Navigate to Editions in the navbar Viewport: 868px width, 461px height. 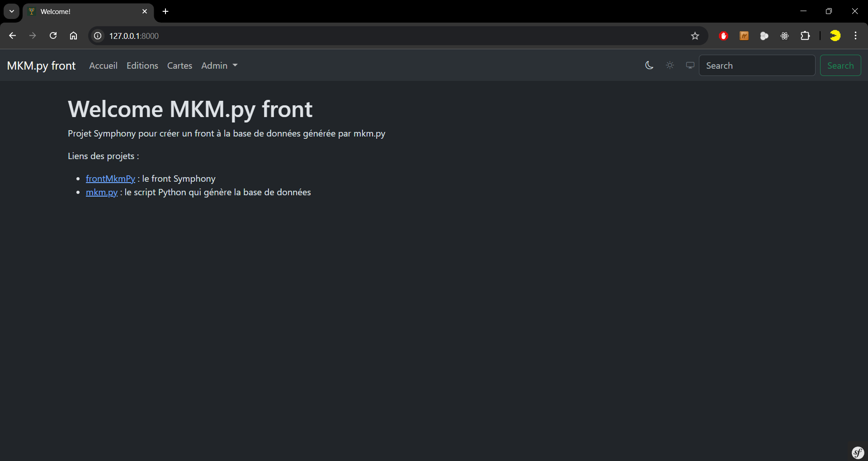point(142,66)
